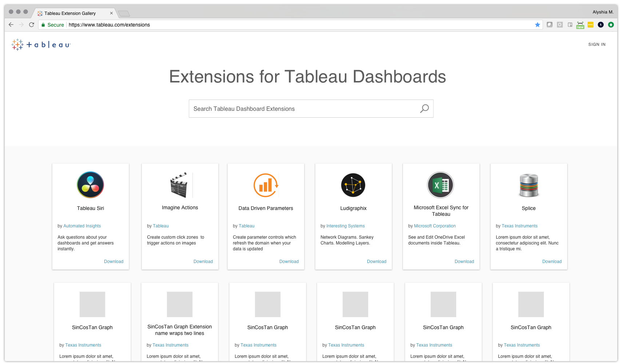This screenshot has height=364, width=622.
Task: Click the browser forward arrow
Action: coord(21,25)
